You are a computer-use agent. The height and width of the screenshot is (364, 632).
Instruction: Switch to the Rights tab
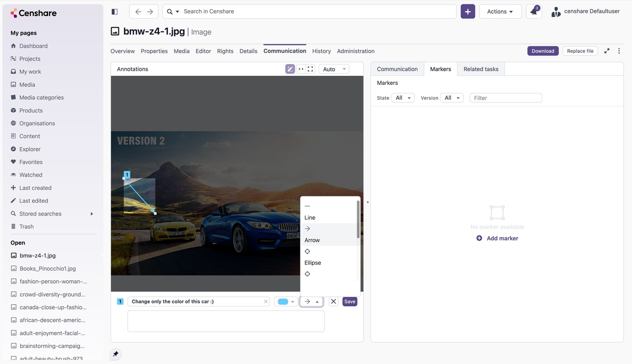[x=225, y=51]
